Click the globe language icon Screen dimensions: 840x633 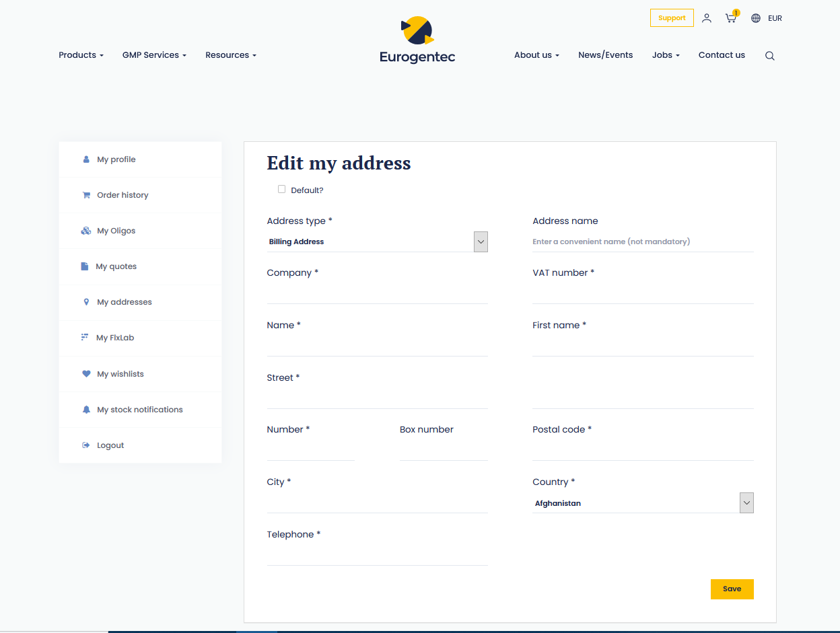click(756, 18)
